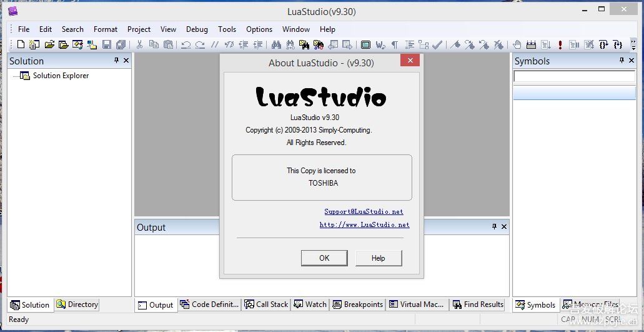Click the New File toolbar icon
Screen dimensions: 644x332
click(x=21, y=44)
